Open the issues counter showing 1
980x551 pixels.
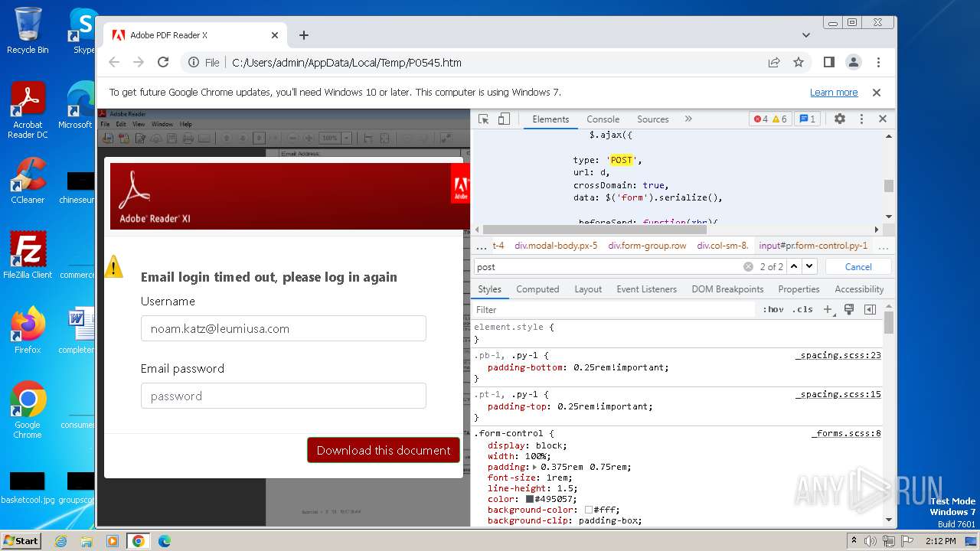click(807, 119)
